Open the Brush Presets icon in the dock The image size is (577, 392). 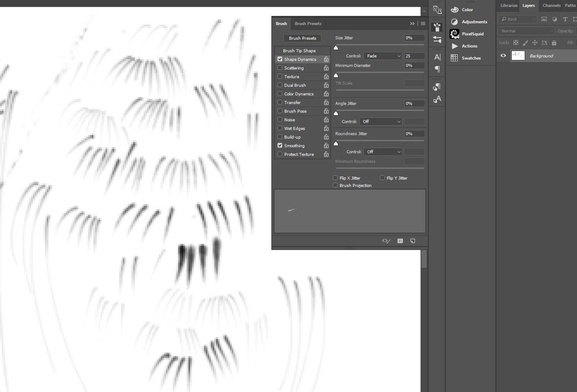pyautogui.click(x=437, y=39)
